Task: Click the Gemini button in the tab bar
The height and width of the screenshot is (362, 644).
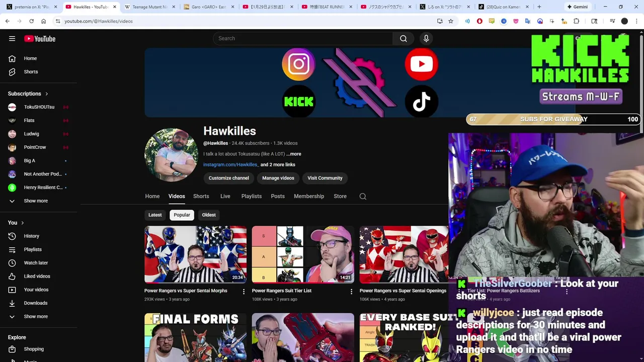Action: [577, 7]
